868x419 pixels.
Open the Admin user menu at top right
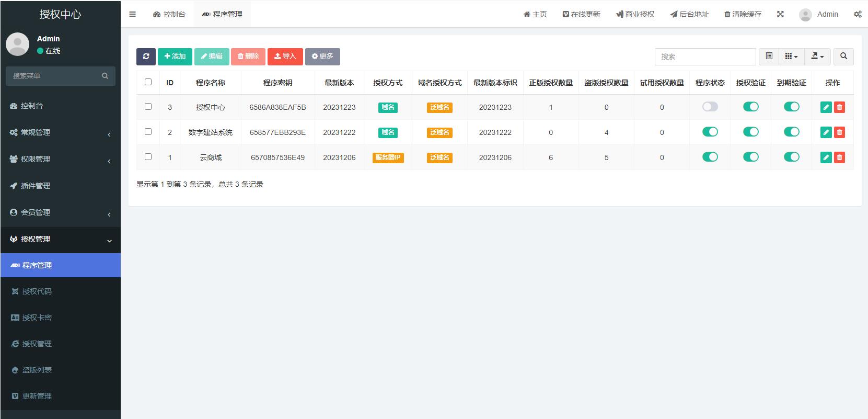point(819,14)
